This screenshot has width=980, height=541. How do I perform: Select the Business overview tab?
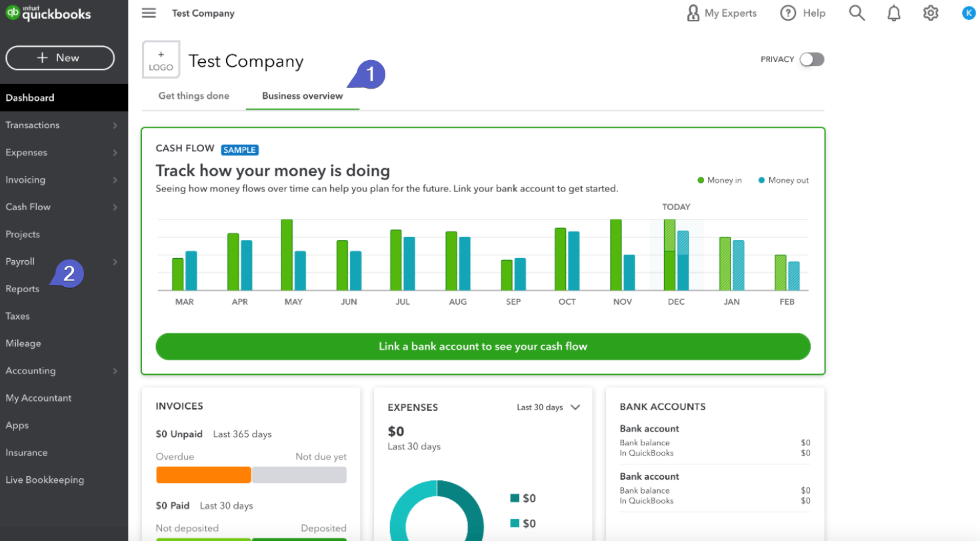click(303, 96)
